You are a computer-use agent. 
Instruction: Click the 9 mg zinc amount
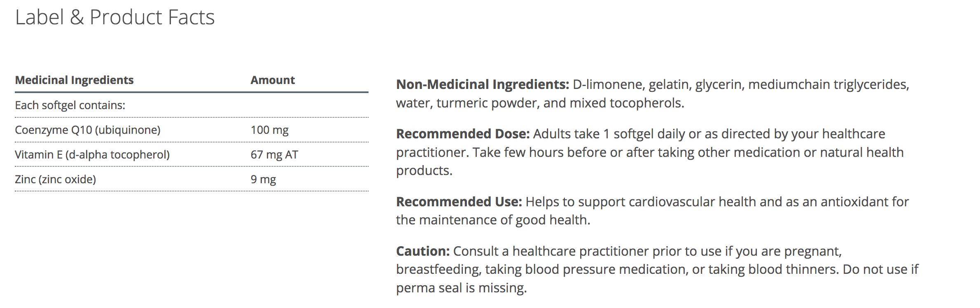pyautogui.click(x=264, y=180)
